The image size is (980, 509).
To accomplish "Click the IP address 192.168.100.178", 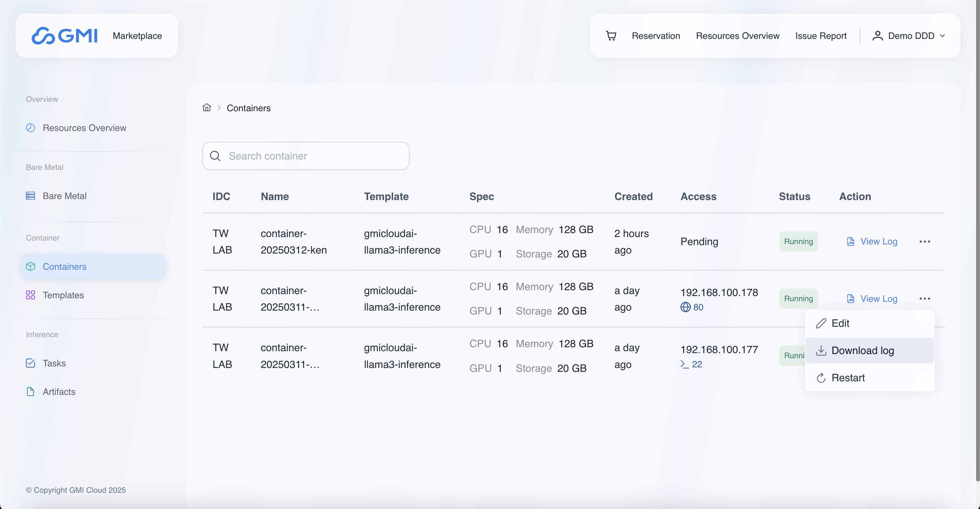I will point(719,292).
